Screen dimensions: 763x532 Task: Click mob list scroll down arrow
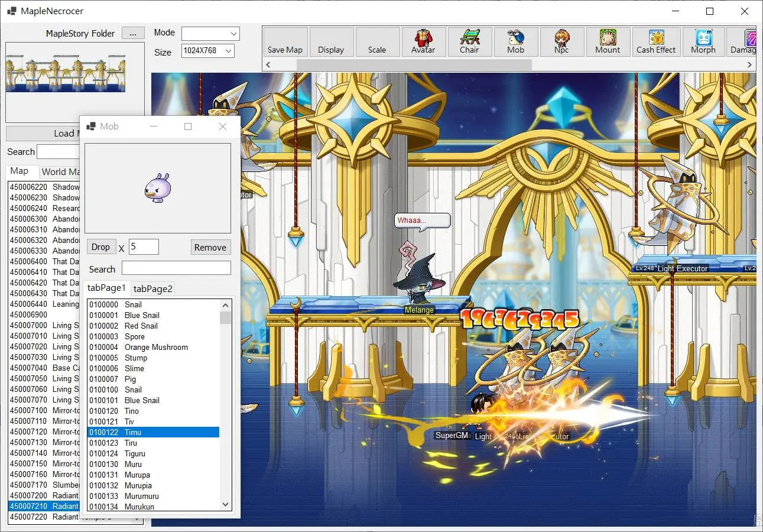[225, 504]
